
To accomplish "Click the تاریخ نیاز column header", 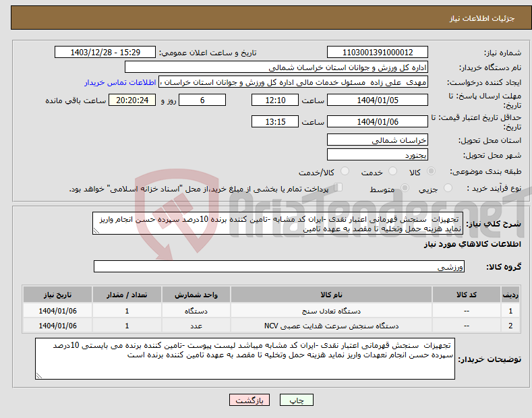I will [58, 295].
